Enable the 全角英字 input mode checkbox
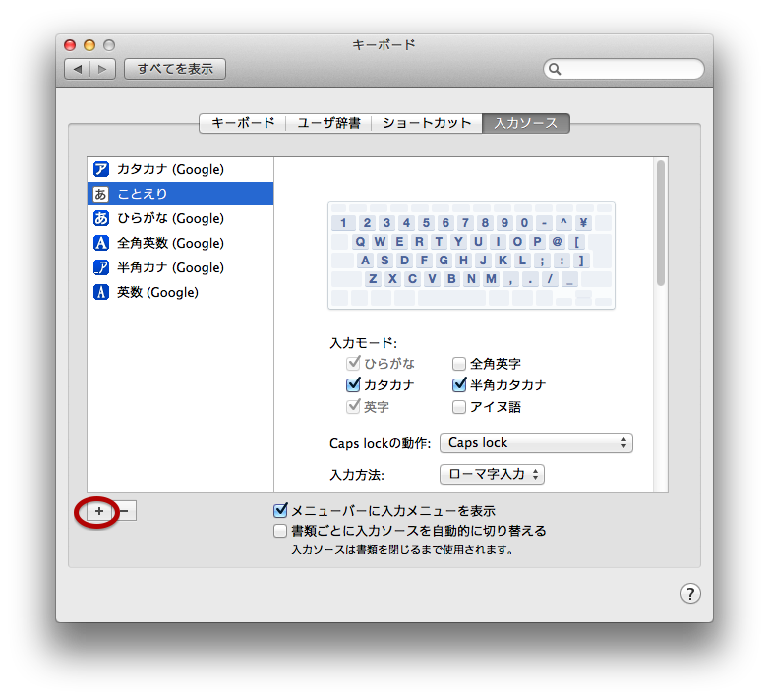Viewport: 769px width, 700px height. [x=459, y=364]
